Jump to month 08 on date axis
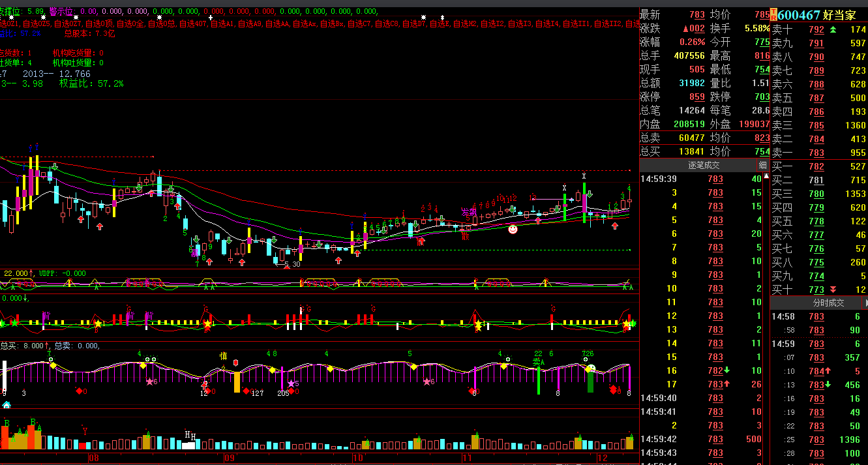This screenshot has height=465, width=868. pos(94,458)
